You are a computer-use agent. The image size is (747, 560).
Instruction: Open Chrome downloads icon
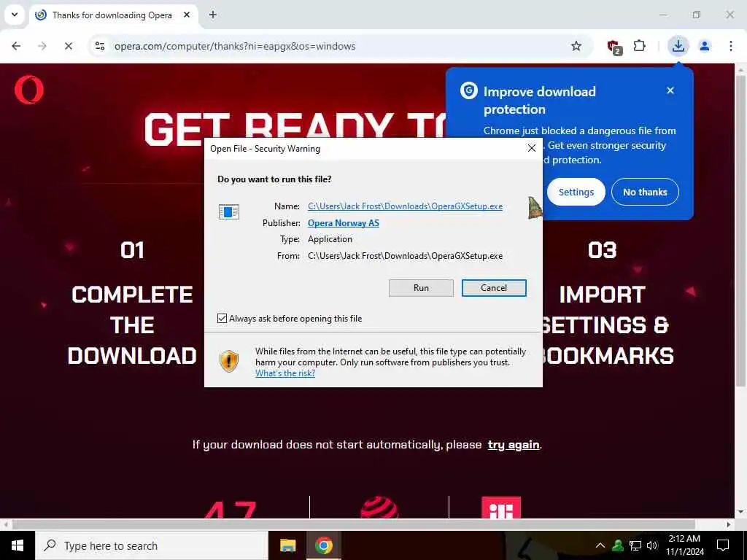(x=678, y=46)
